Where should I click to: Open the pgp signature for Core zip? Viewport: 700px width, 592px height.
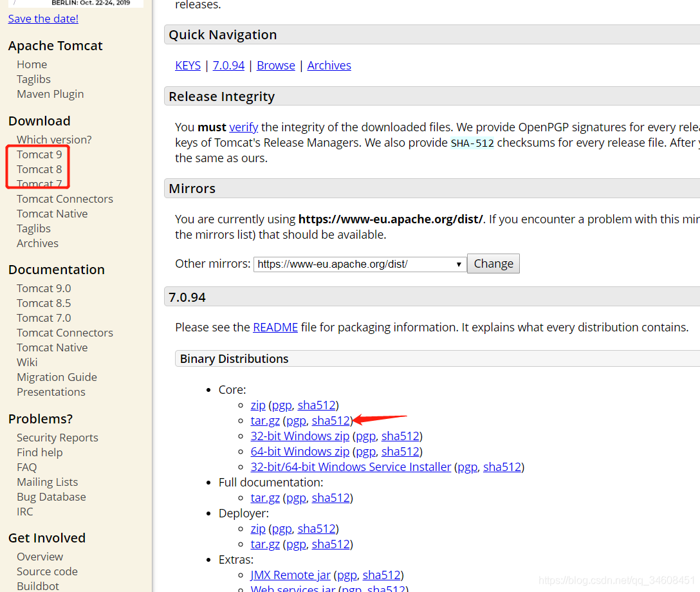point(282,405)
